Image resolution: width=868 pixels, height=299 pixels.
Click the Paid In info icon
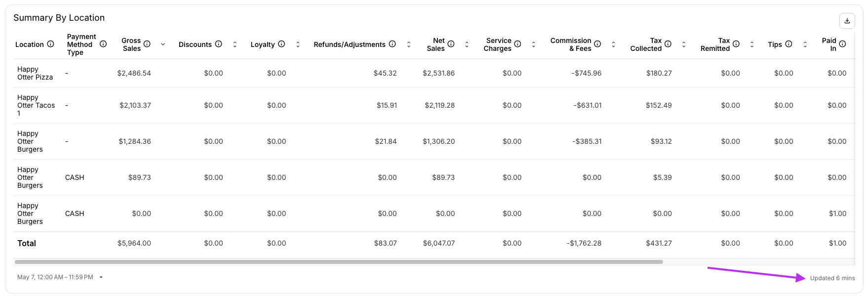842,44
